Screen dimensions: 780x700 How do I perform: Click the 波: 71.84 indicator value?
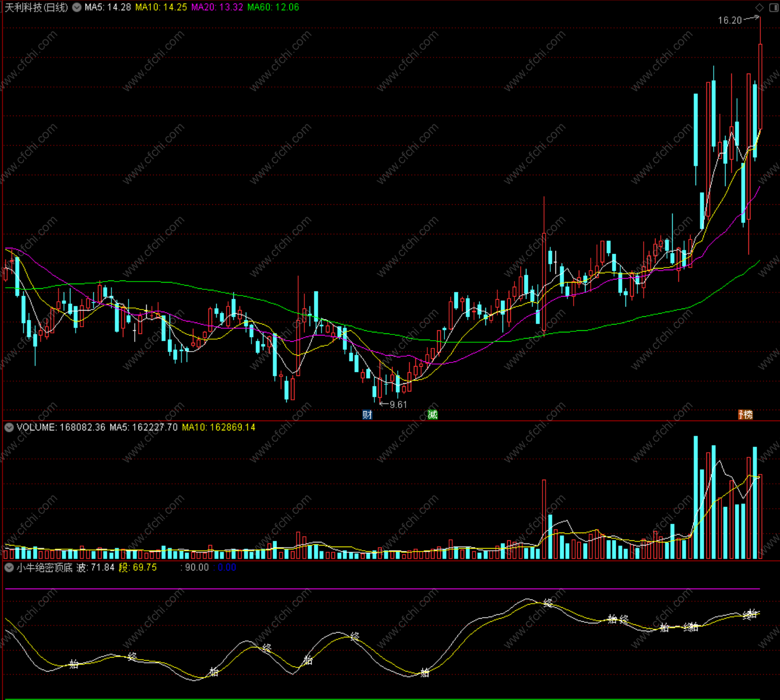tap(95, 567)
